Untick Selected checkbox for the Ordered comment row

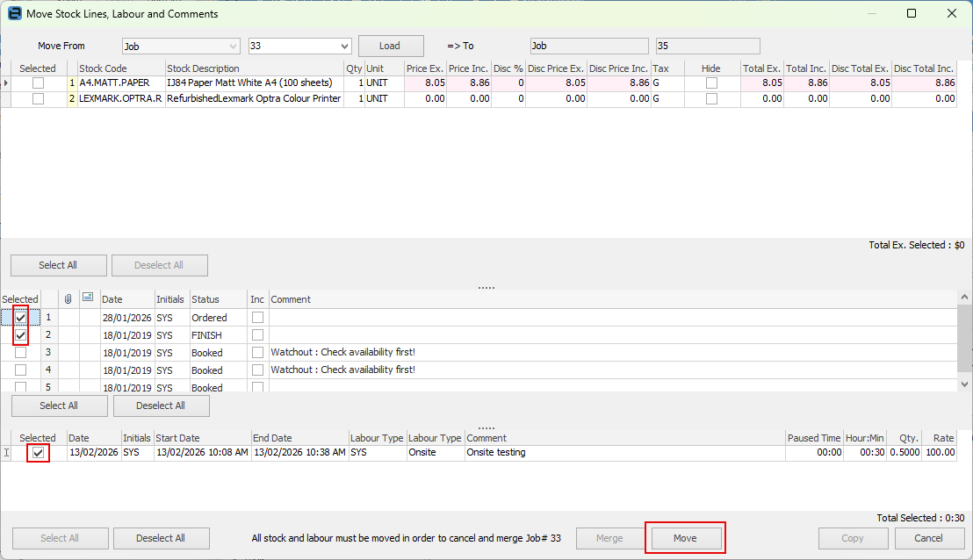[x=20, y=318]
